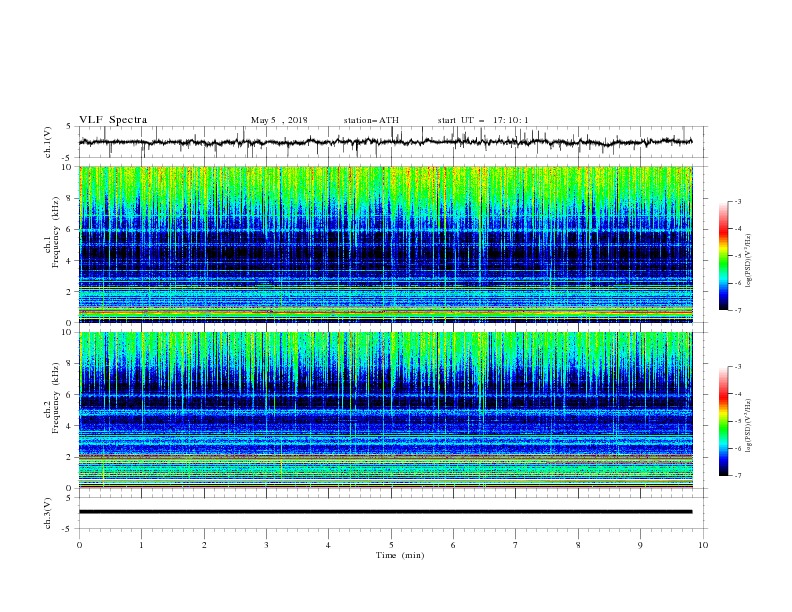
Task: Click the ch.1 color bar "log(PSD)(V²/Hz)" label
Action: click(748, 261)
